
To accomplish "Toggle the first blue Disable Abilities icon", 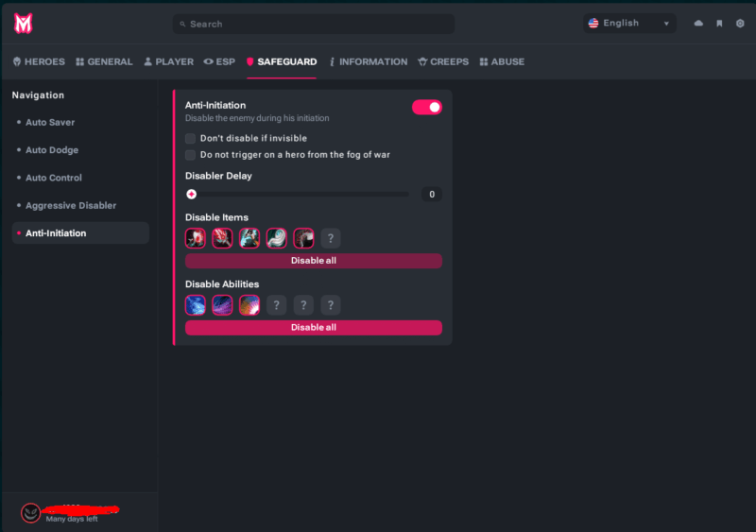I will (x=196, y=305).
